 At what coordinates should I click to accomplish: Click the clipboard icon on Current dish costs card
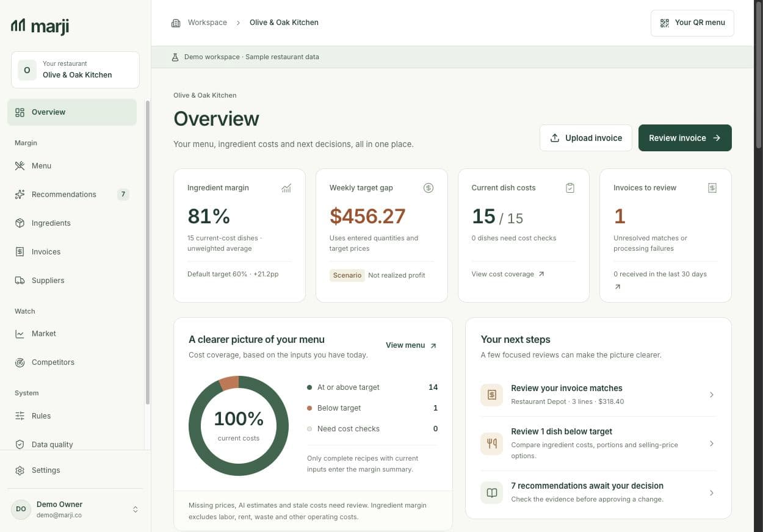tap(570, 188)
